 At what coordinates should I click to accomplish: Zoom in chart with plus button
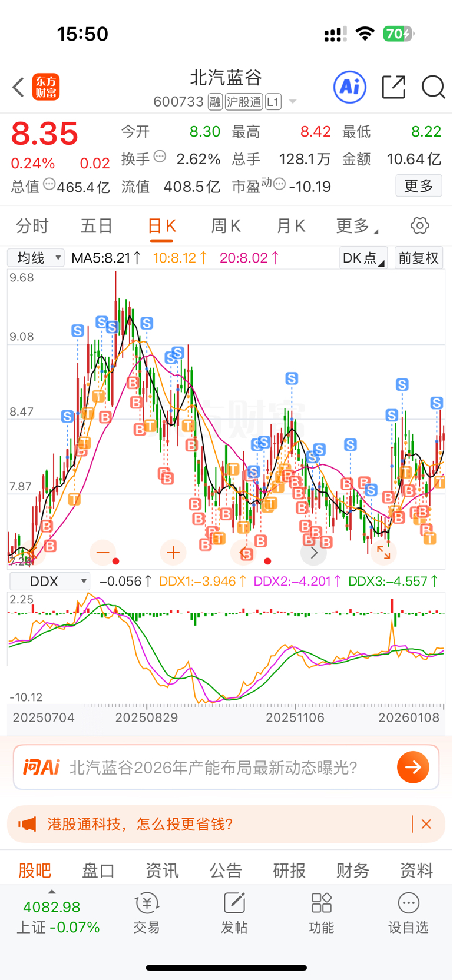173,553
